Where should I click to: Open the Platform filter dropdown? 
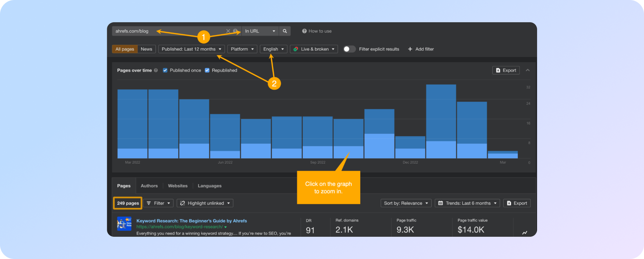coord(243,49)
